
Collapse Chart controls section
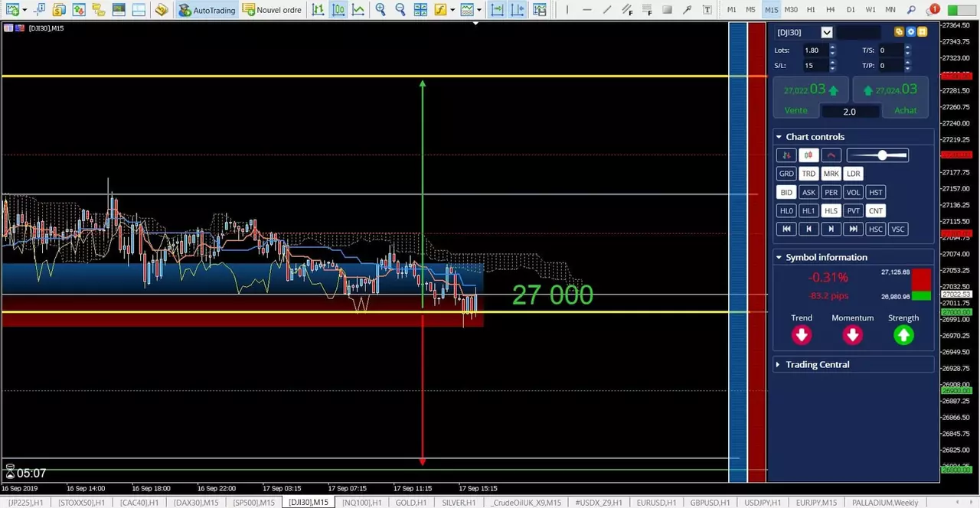point(779,137)
